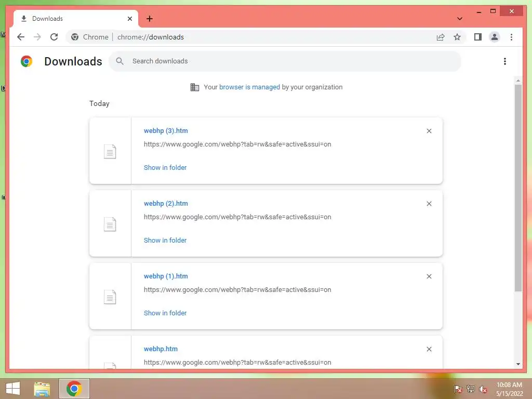Open the Action Center flag tray icon
Viewport: 532px width, 399px height.
[458, 389]
